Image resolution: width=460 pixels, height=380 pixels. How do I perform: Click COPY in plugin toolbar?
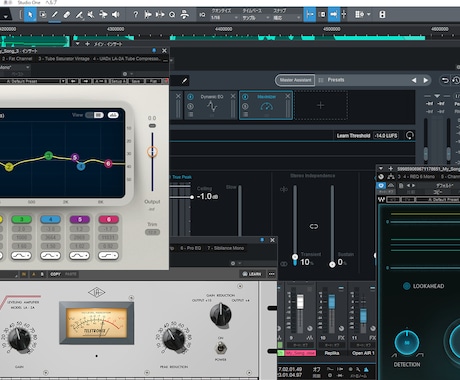pyautogui.click(x=56, y=274)
